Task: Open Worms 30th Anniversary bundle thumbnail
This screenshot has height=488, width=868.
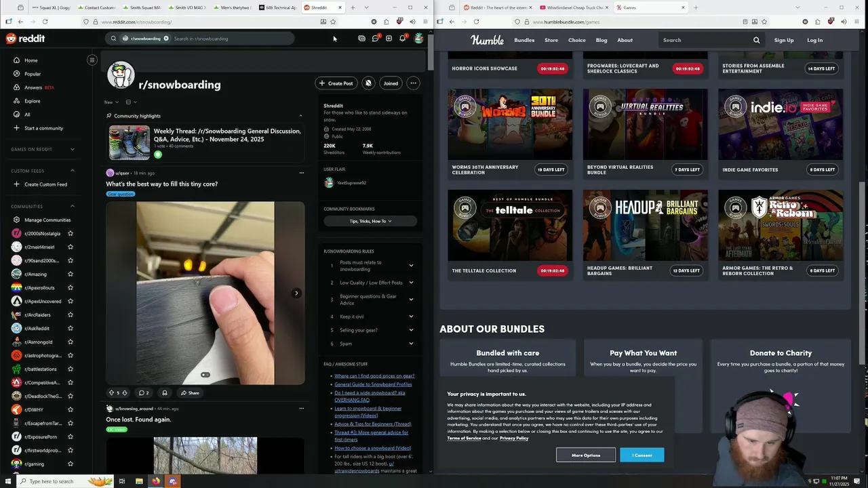Action: point(510,125)
